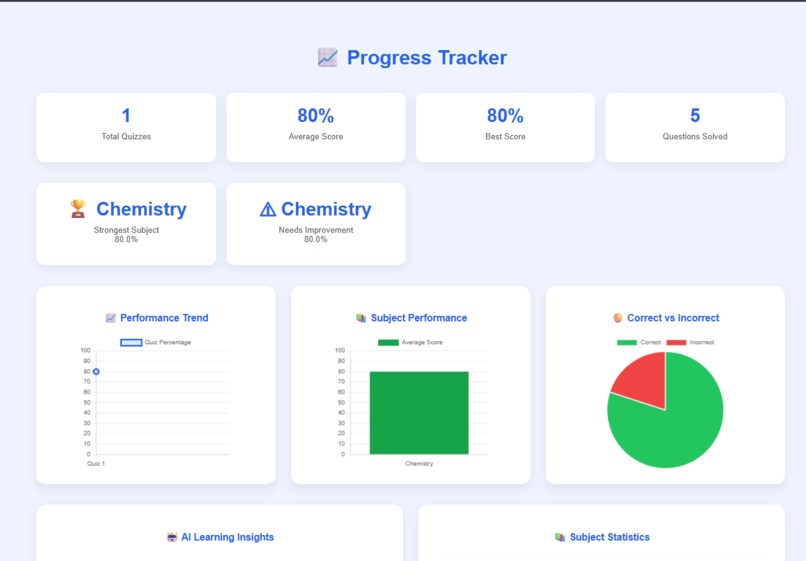Click the chart icon beside Progress Tracker
Viewport: 806px width, 561px height.
(x=327, y=58)
